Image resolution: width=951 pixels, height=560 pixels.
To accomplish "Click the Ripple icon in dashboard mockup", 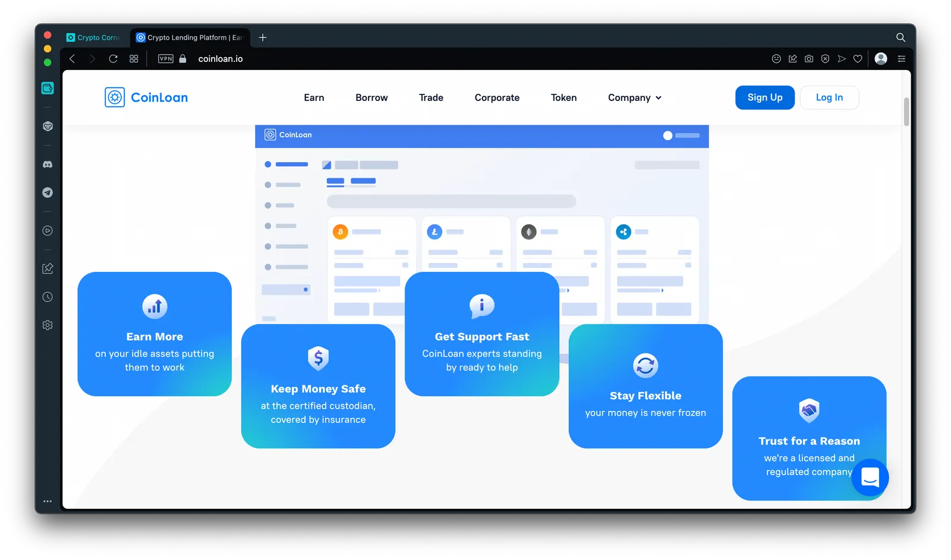I will point(623,232).
